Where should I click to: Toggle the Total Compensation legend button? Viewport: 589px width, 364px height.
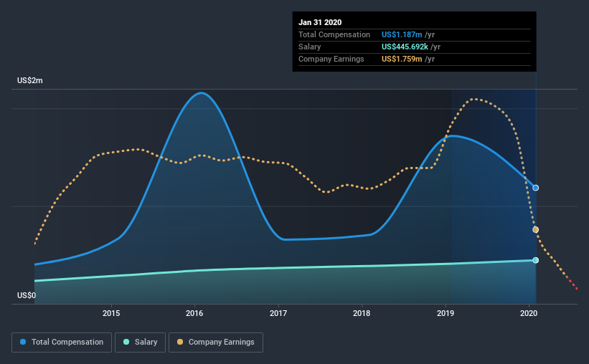point(62,343)
